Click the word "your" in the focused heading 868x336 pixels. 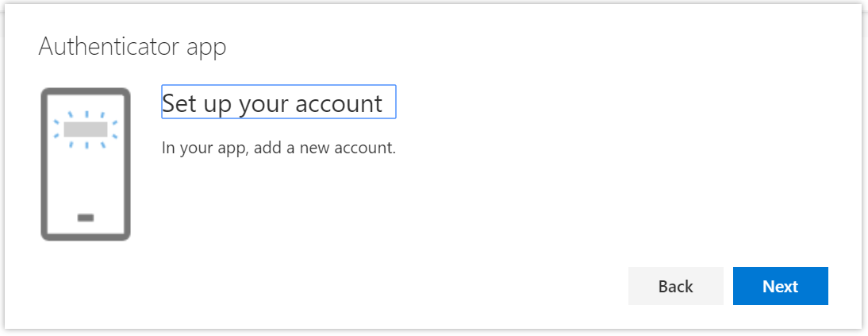(x=263, y=103)
